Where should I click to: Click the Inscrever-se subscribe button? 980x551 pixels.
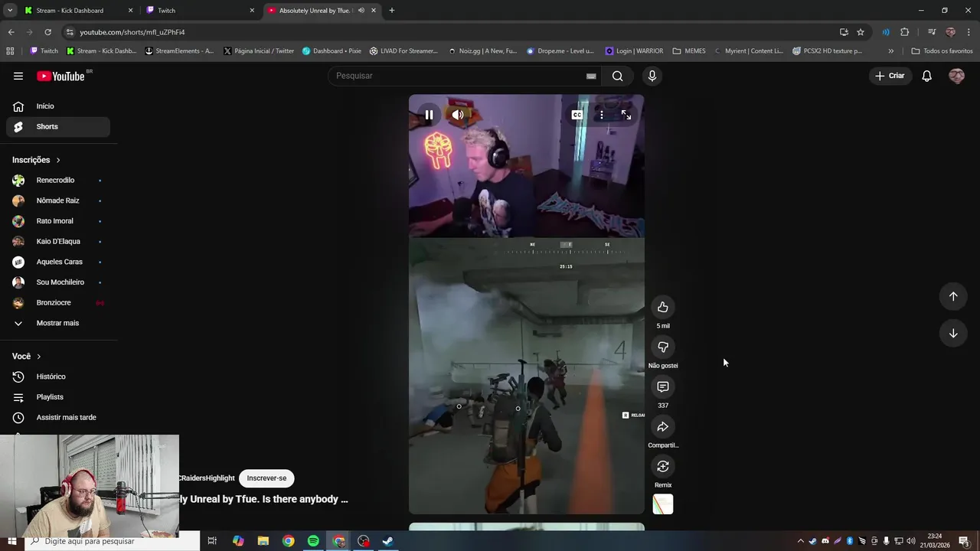[x=266, y=478]
